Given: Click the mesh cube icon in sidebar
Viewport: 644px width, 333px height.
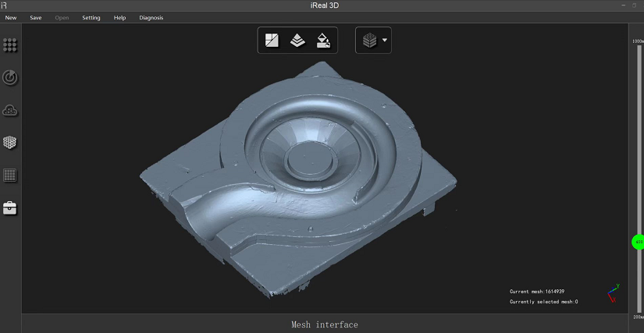Looking at the screenshot, I should (10, 143).
